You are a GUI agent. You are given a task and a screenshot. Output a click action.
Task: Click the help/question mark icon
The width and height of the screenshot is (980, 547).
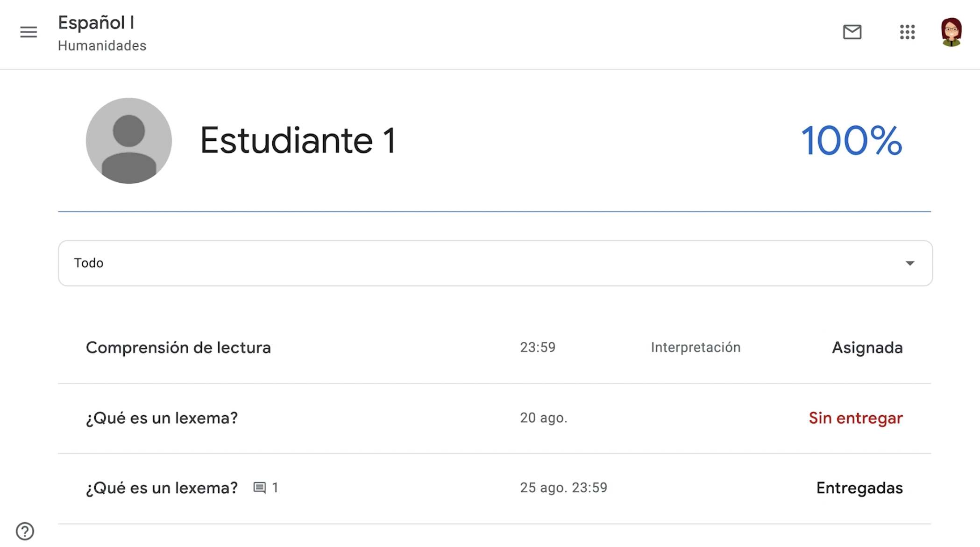25,531
